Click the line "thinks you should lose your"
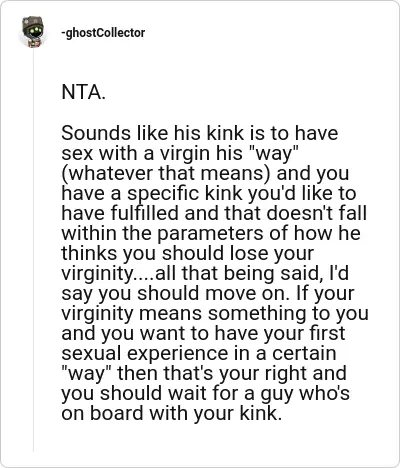Image resolution: width=400 pixels, height=468 pixels. point(188,253)
